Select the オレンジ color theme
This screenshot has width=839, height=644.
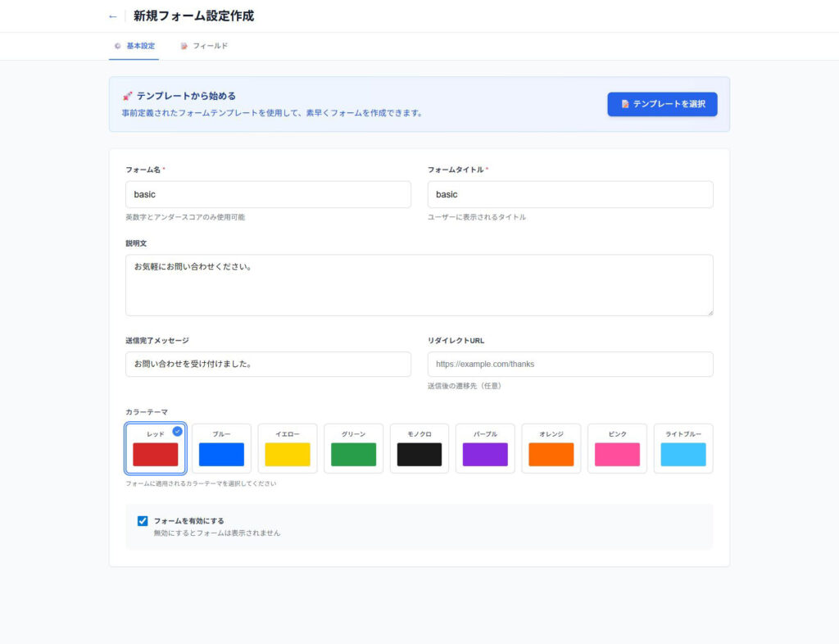point(551,448)
